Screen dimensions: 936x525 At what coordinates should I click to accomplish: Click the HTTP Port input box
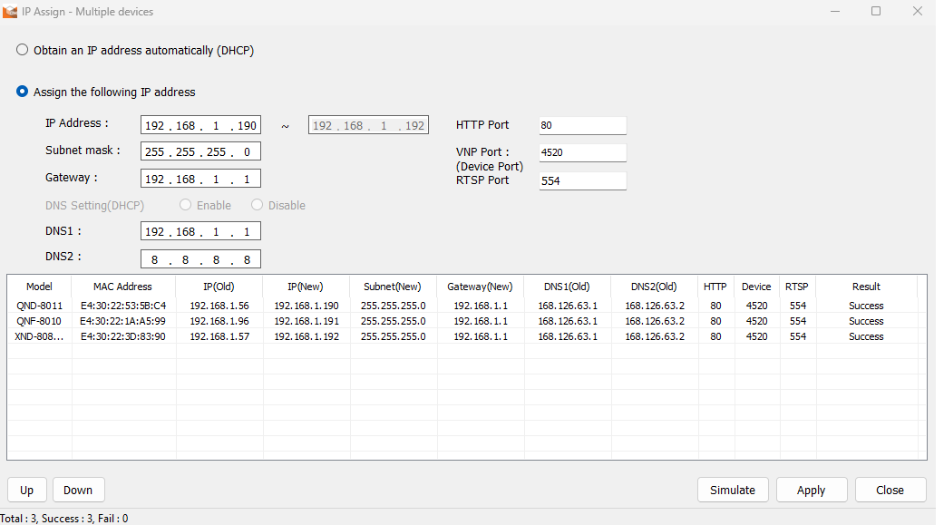coord(583,125)
